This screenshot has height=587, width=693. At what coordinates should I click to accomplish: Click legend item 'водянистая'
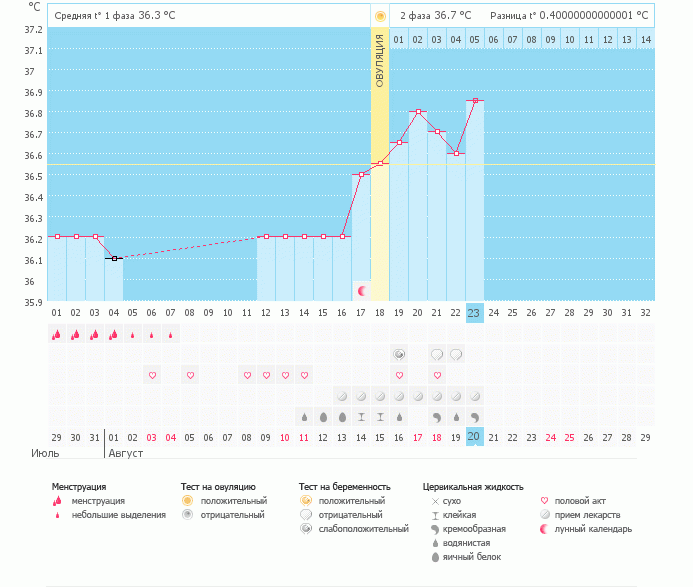(x=466, y=543)
